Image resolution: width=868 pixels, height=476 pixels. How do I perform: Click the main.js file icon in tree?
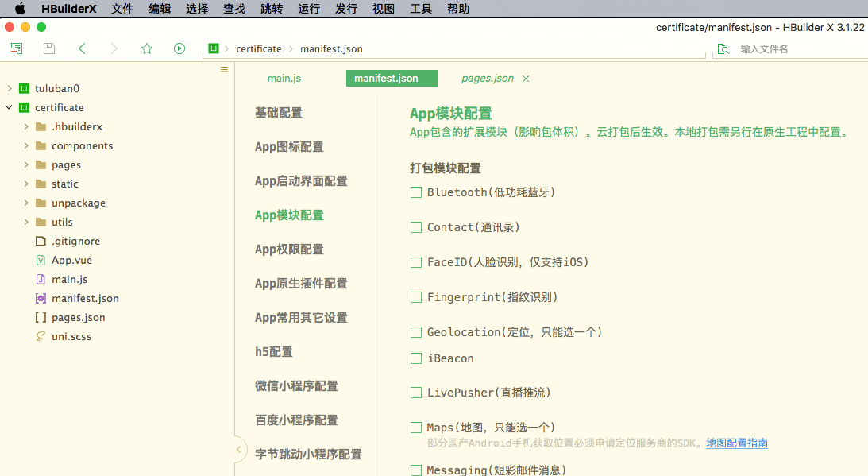[41, 279]
